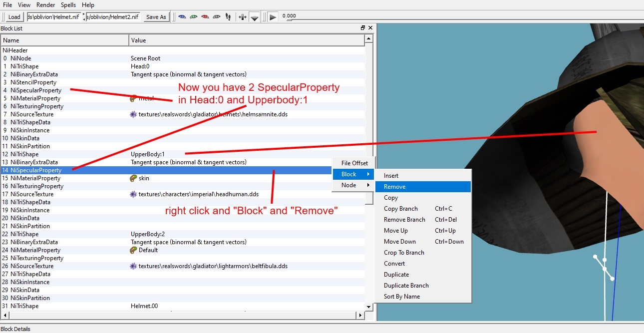The image size is (644, 333).
Task: Select the 11 NiSkinPartition row
Action: coord(183,146)
